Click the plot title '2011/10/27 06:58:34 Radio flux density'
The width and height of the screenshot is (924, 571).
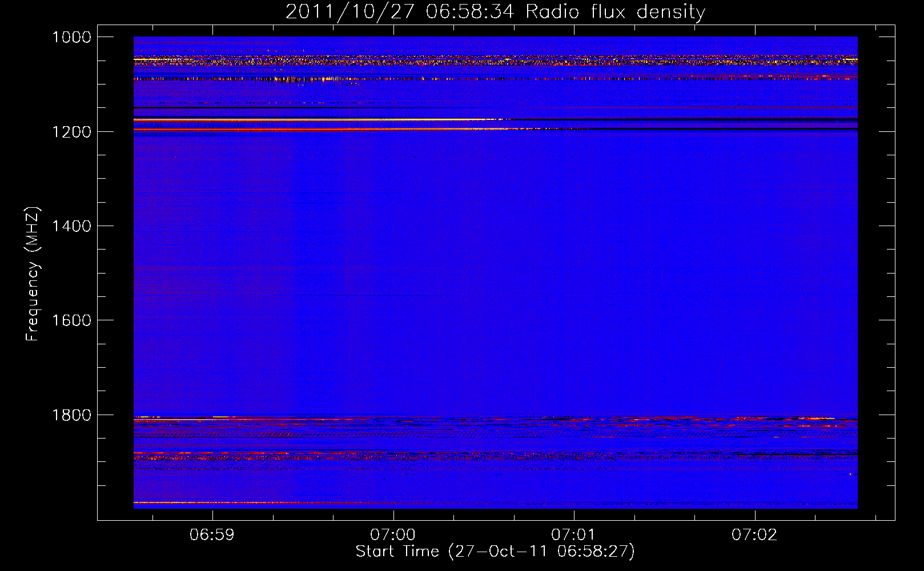point(495,12)
